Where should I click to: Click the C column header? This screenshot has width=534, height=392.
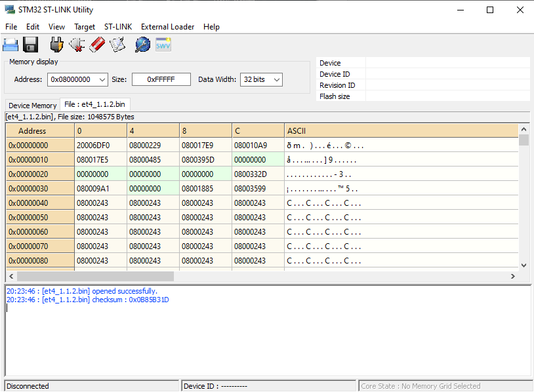click(258, 131)
